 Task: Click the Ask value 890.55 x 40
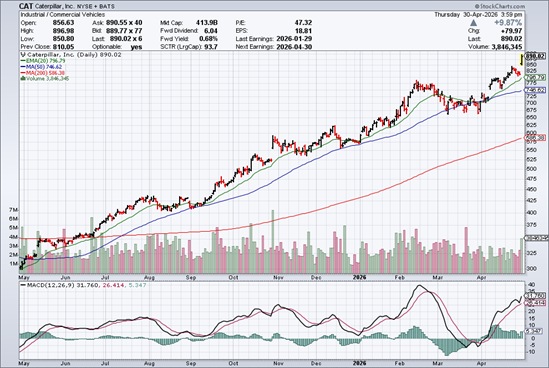coord(123,23)
